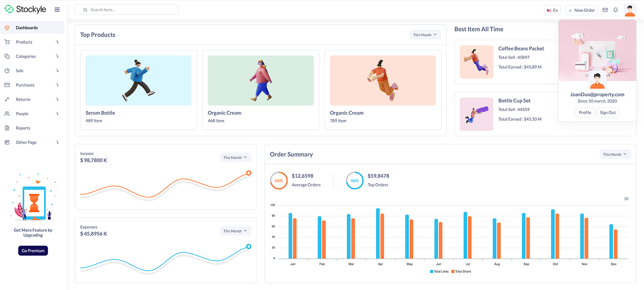Open the Order Summary This Month dropdown
This screenshot has width=644, height=290.
615,154
